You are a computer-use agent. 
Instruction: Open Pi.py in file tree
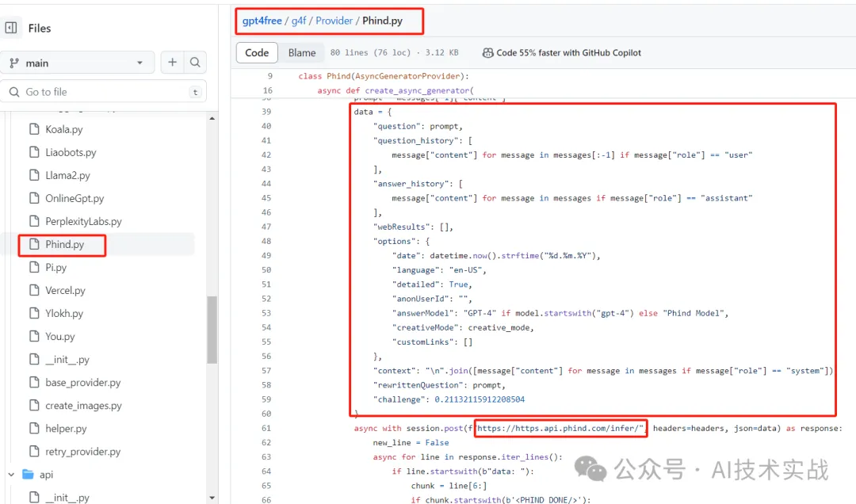(55, 268)
